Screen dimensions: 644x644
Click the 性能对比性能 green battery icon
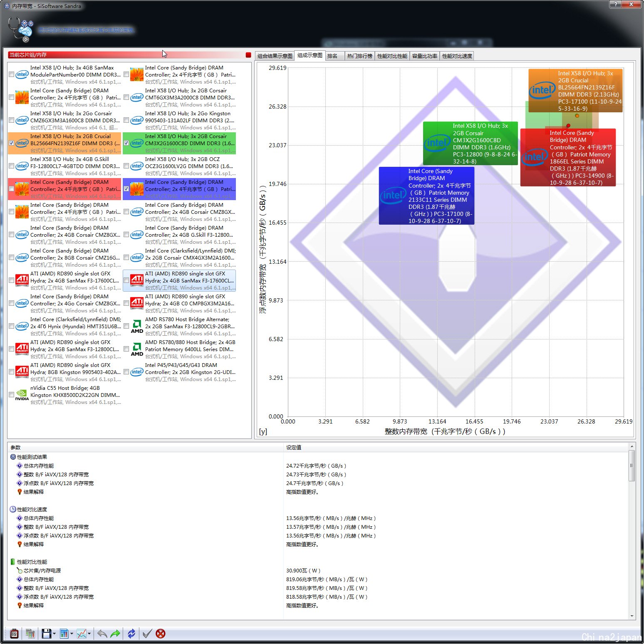pyautogui.click(x=13, y=562)
